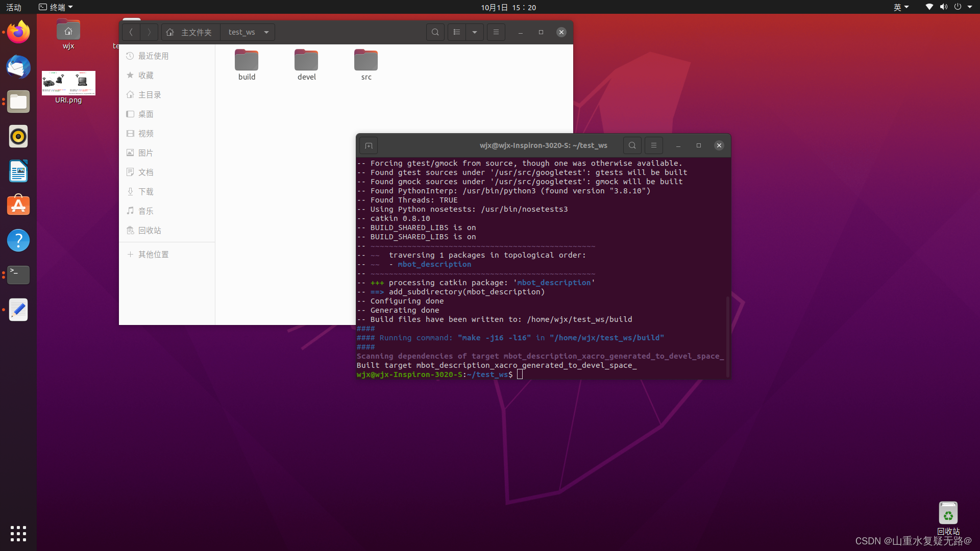
Task: Open the power system menu
Action: 958,7
